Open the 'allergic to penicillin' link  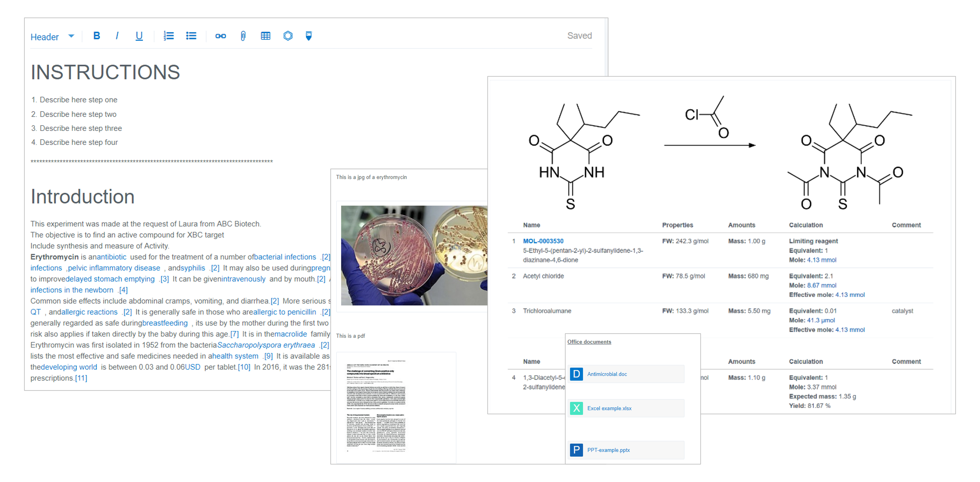285,312
